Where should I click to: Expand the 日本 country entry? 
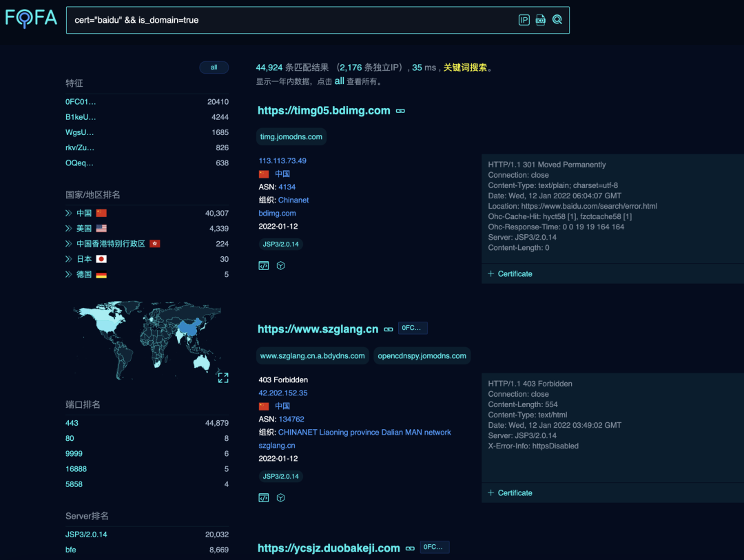point(68,259)
